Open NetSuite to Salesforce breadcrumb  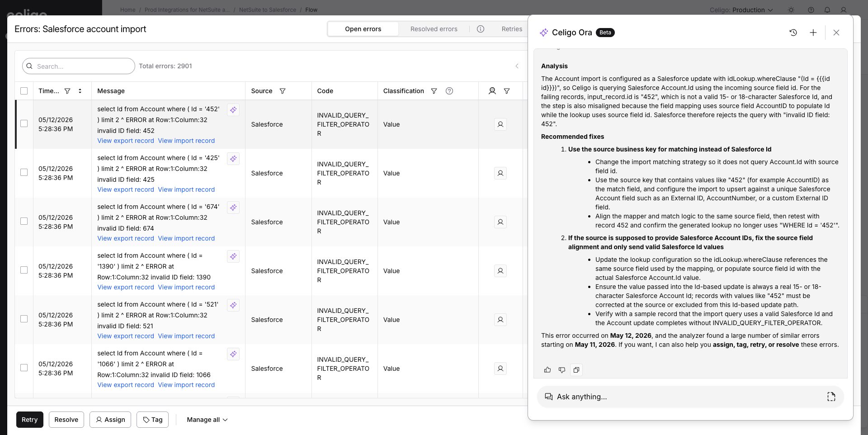click(268, 10)
